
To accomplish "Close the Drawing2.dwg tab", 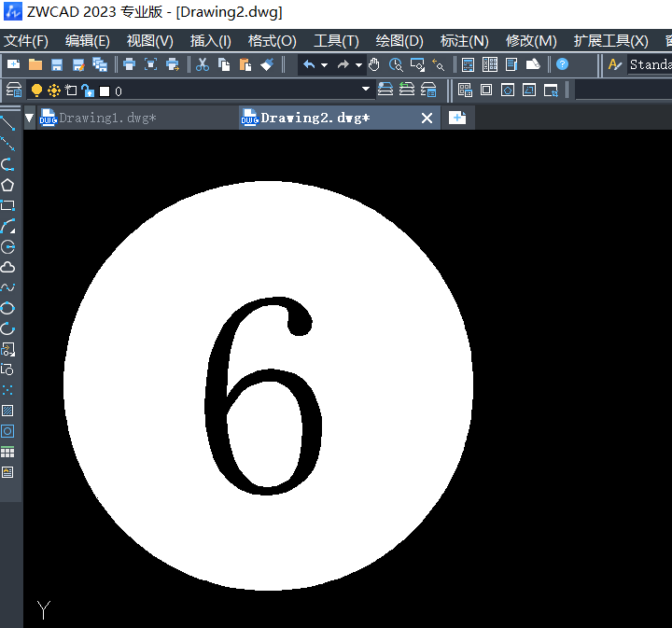I will point(427,118).
